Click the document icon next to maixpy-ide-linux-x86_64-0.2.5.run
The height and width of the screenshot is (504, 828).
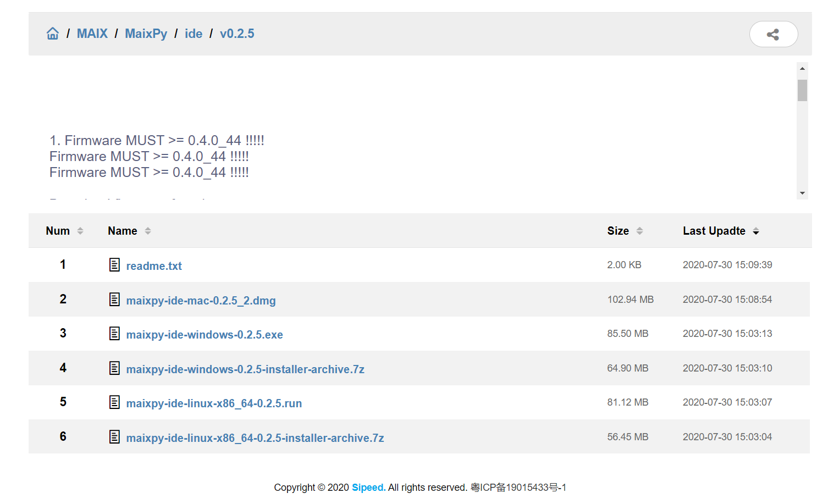(x=114, y=402)
